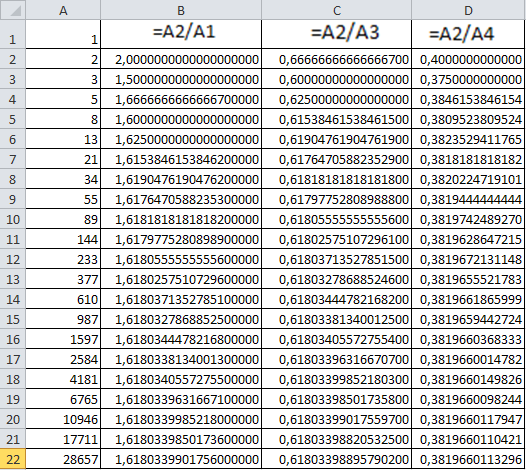Click cell with value 144

[x=63, y=239]
